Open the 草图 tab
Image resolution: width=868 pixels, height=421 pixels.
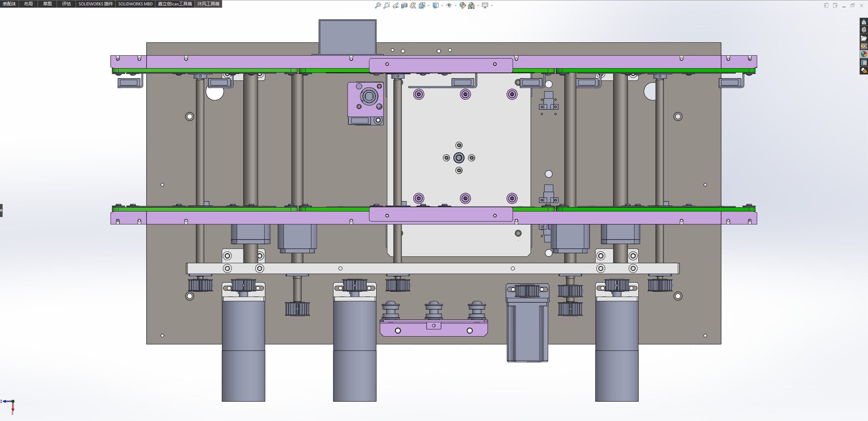click(x=47, y=4)
